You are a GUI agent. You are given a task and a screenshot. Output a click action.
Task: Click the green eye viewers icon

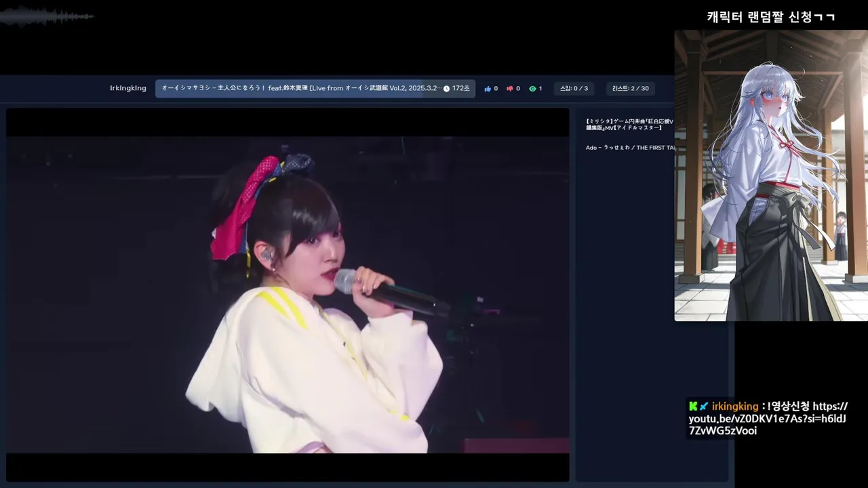tap(532, 89)
